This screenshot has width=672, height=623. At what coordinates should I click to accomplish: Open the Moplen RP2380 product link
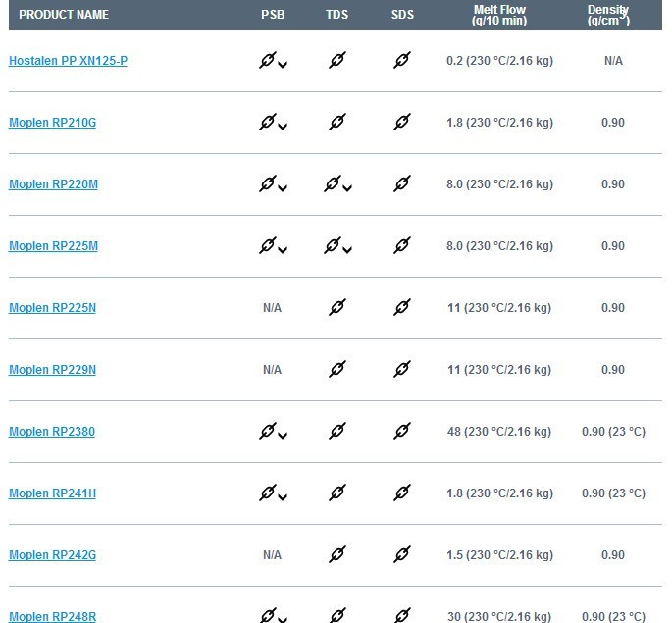click(52, 431)
